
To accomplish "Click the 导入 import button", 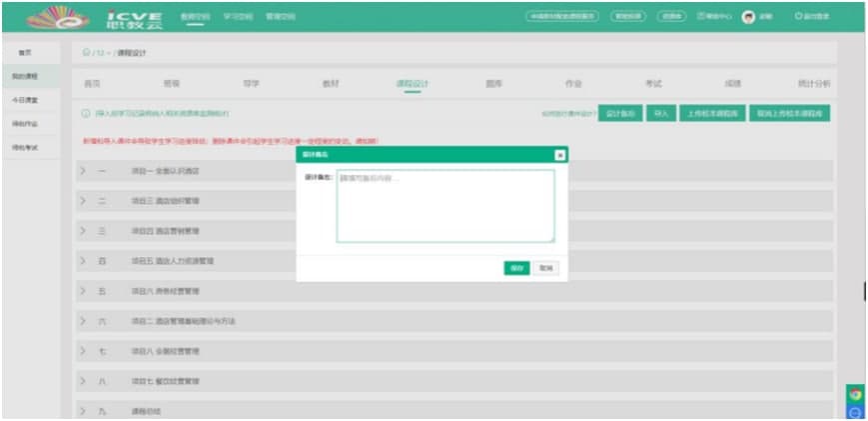I will (x=661, y=114).
